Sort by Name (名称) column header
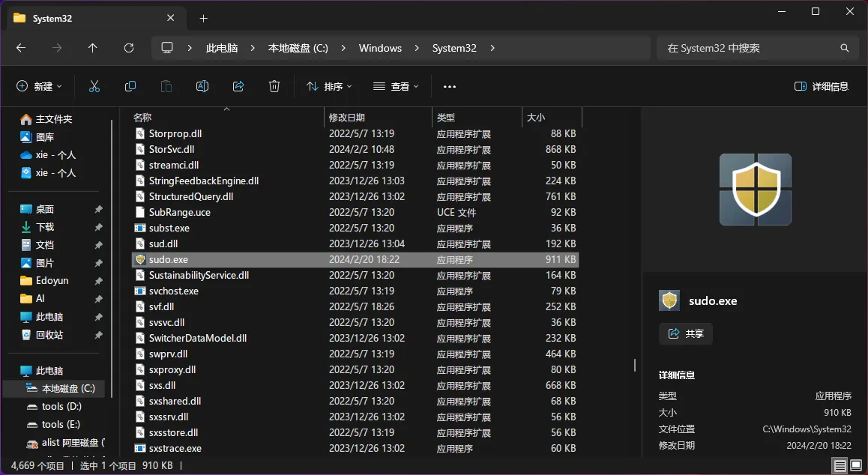The height and width of the screenshot is (475, 868). [x=227, y=118]
